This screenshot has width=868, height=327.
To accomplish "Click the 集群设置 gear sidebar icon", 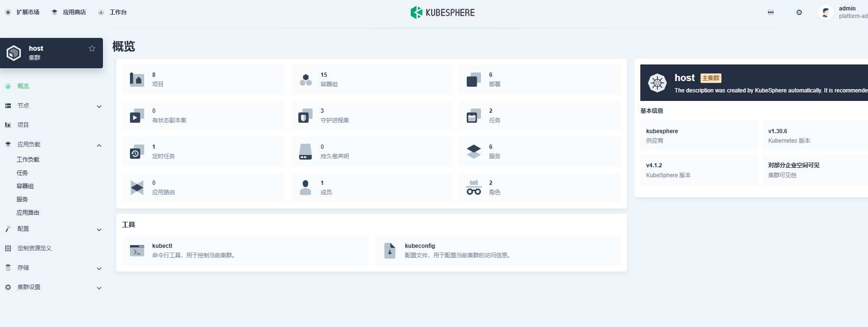I will (8, 287).
